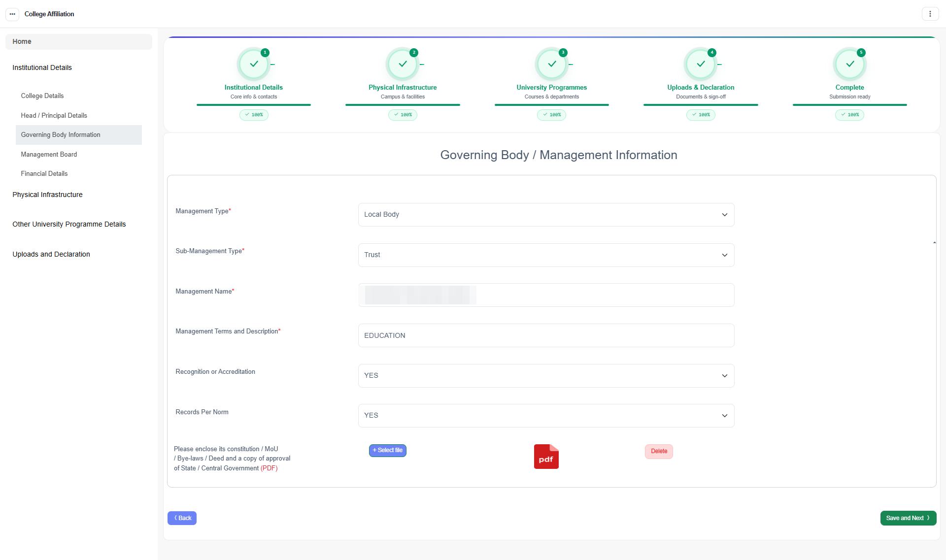Click the 100% badge under Institutional Details
The height and width of the screenshot is (560, 946).
point(254,115)
